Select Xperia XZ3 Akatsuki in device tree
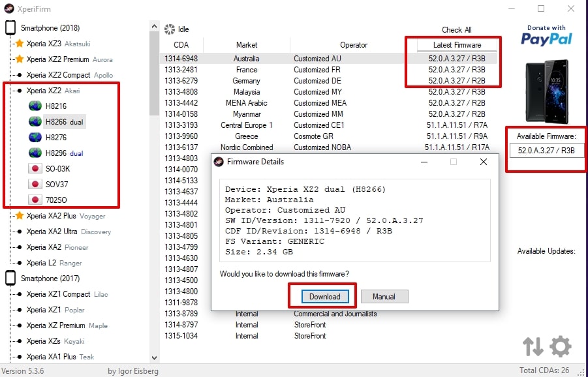This screenshot has width=588, height=377. click(x=59, y=44)
